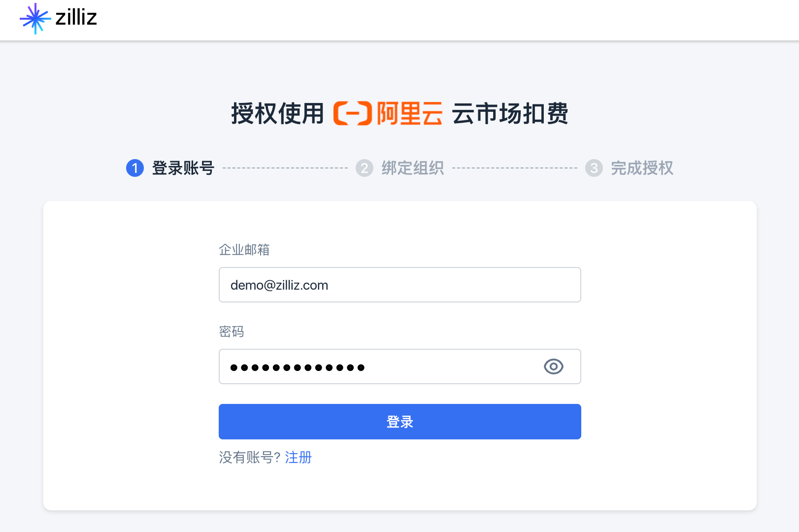799x532 pixels.
Task: Select the 绑定组织 step label
Action: (x=413, y=168)
